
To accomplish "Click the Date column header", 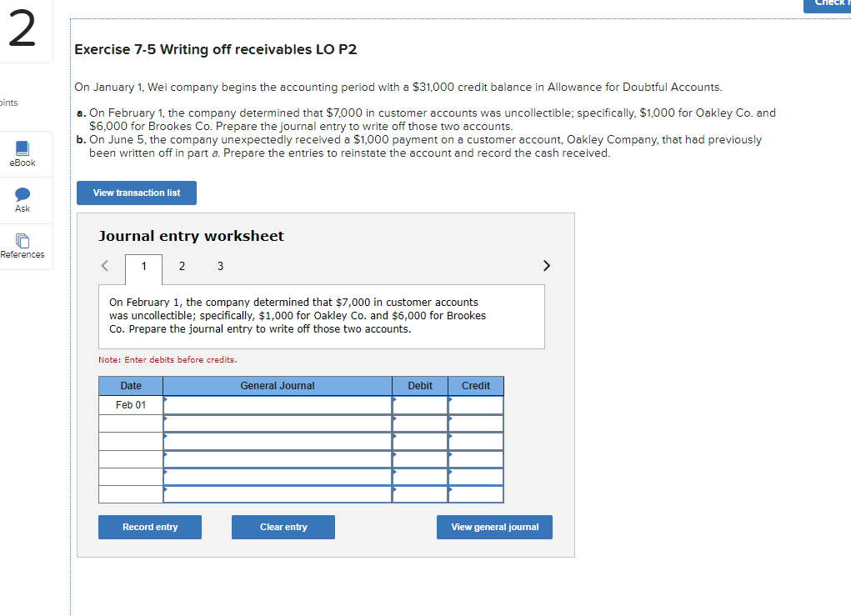I will (x=131, y=386).
